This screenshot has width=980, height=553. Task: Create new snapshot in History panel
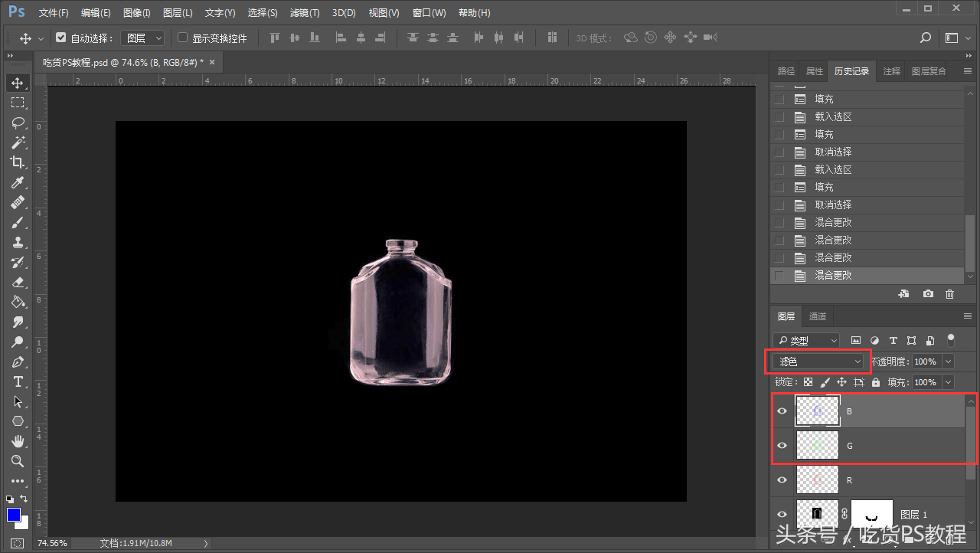coord(928,293)
